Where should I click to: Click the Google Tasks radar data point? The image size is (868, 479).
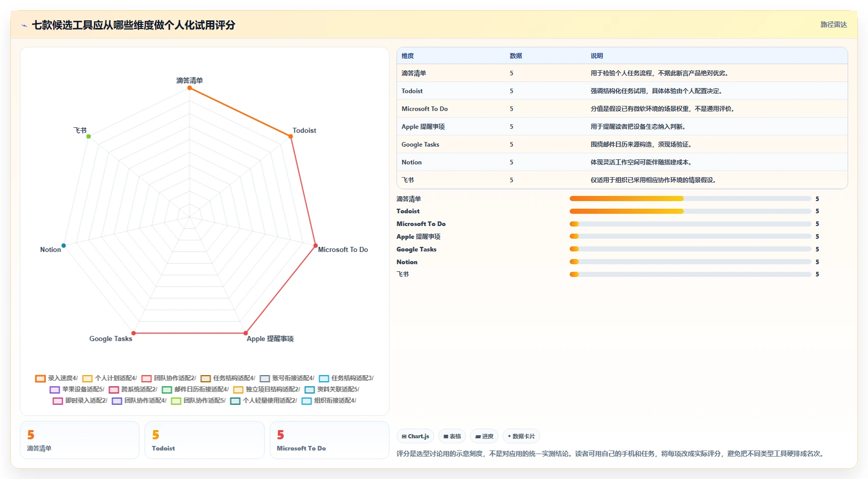point(133,333)
